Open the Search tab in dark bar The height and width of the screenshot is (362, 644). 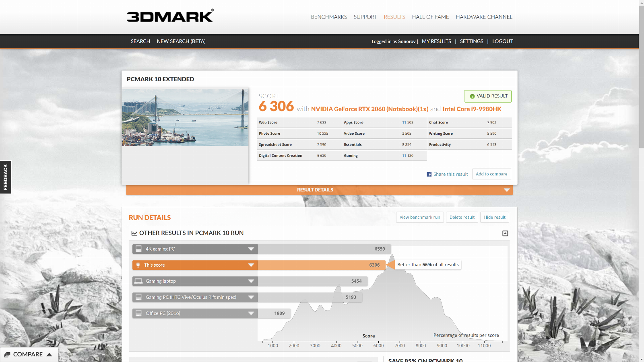click(x=140, y=41)
